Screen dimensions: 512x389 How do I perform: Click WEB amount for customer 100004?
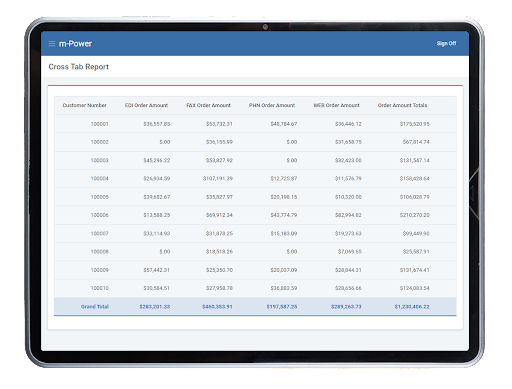click(x=348, y=179)
